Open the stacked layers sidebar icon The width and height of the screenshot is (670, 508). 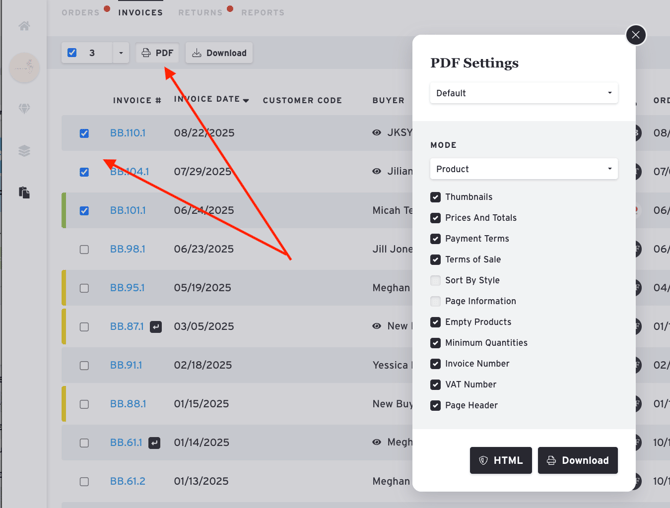tap(24, 151)
